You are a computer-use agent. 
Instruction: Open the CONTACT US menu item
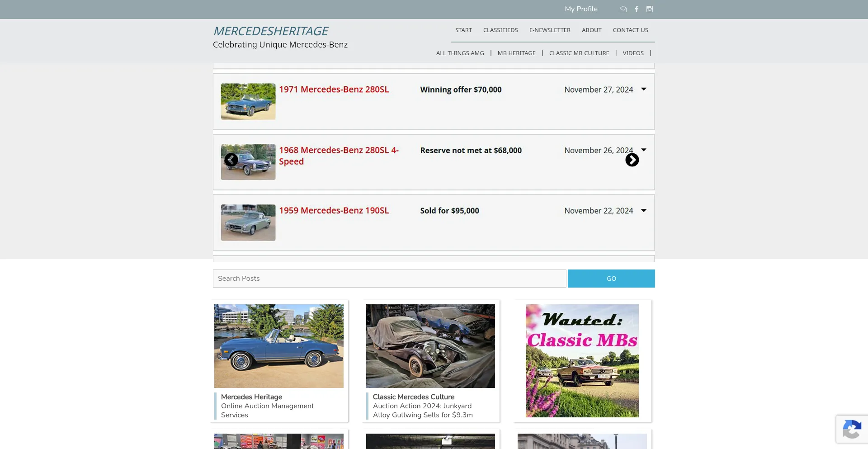point(630,30)
